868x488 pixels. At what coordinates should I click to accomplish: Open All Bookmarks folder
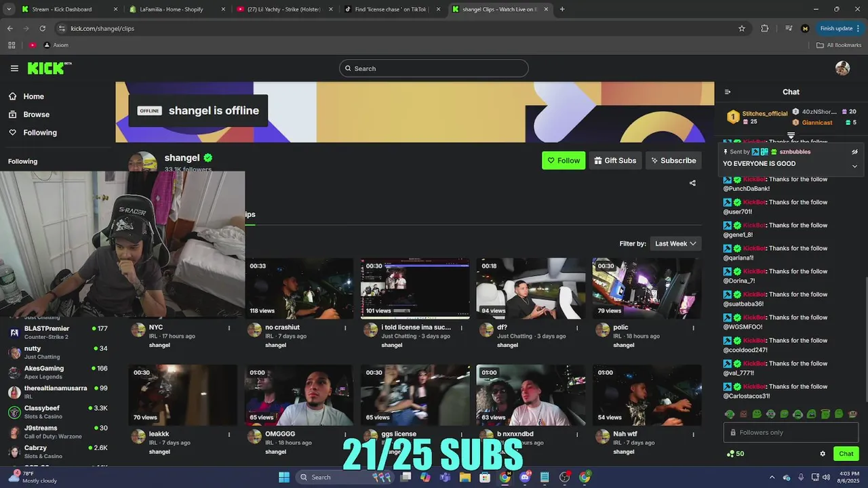[839, 45]
